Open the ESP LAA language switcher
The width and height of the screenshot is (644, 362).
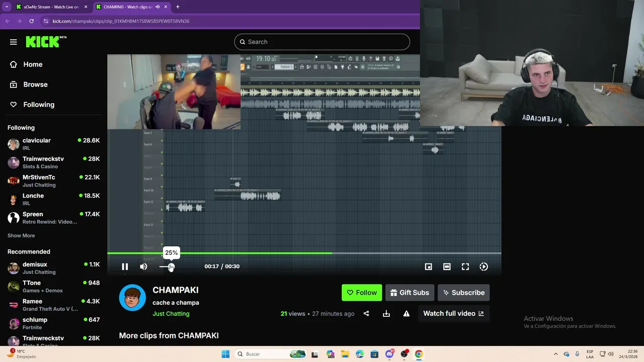[590, 354]
